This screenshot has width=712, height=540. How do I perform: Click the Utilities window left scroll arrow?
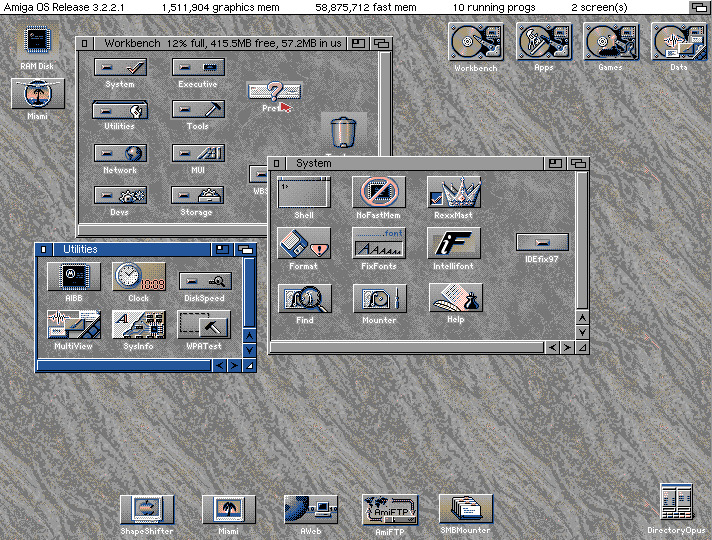click(220, 366)
